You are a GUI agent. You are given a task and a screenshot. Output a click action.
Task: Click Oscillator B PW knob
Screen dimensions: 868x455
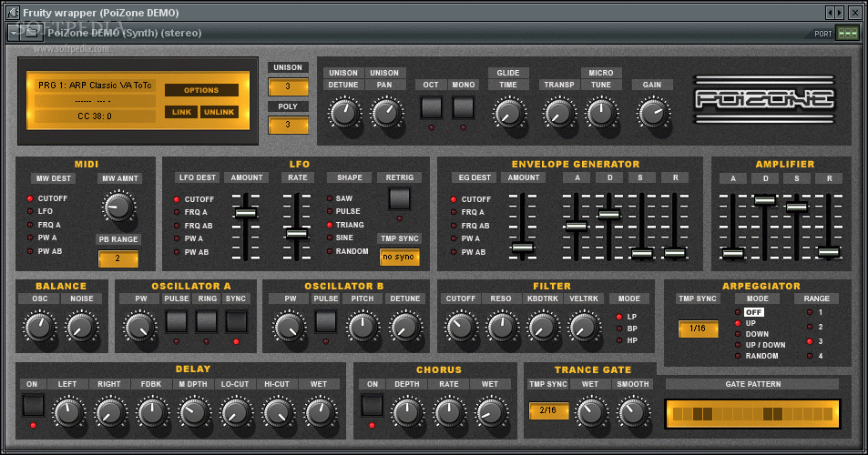[x=290, y=327]
